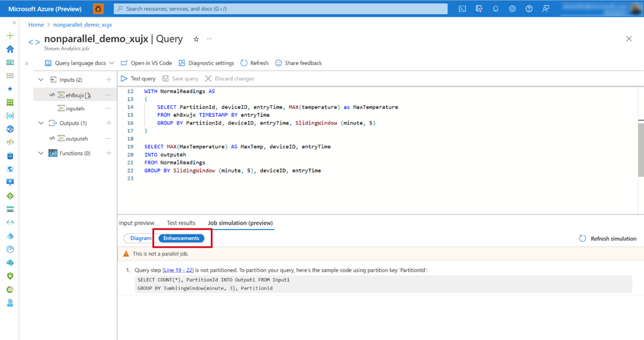Open All resources green grid icon

(10, 103)
